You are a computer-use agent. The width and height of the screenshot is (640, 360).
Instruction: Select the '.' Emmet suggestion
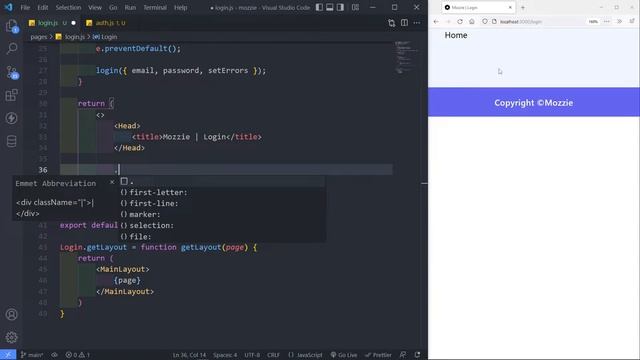222,182
